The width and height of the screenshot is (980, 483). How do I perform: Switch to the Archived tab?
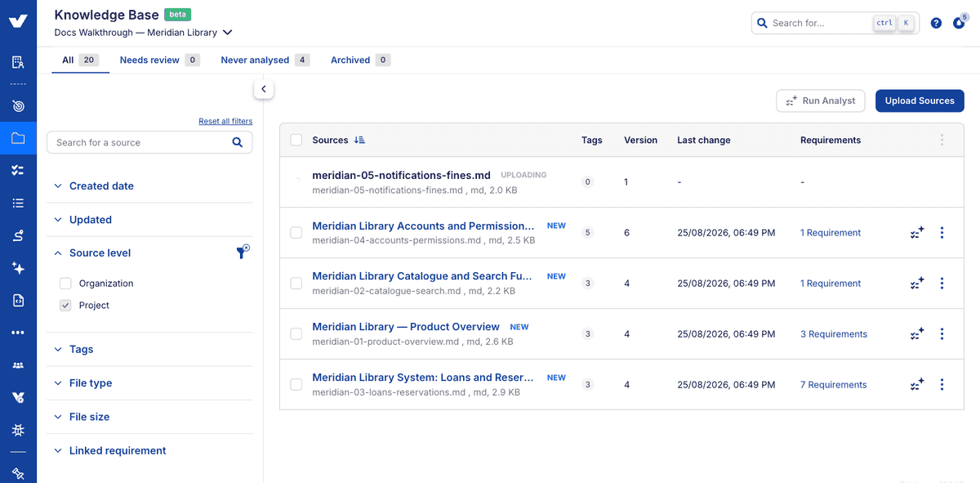coord(360,60)
